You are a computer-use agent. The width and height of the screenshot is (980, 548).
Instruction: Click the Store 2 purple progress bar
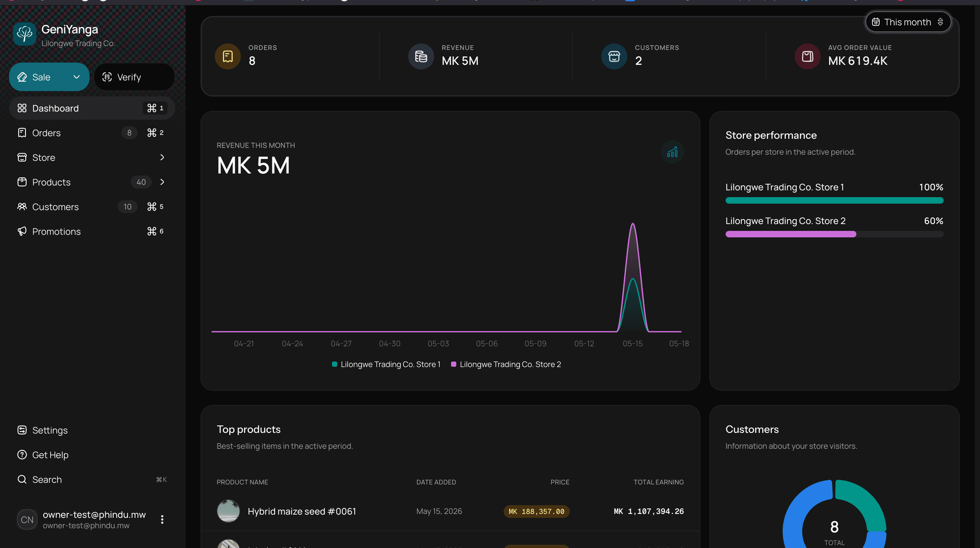[x=790, y=234]
